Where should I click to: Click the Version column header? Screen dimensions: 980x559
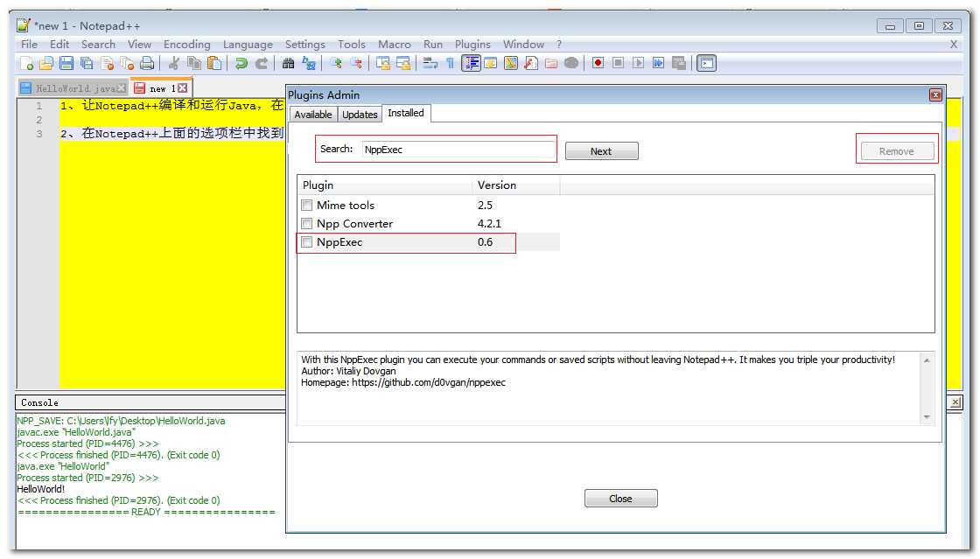pyautogui.click(x=515, y=185)
